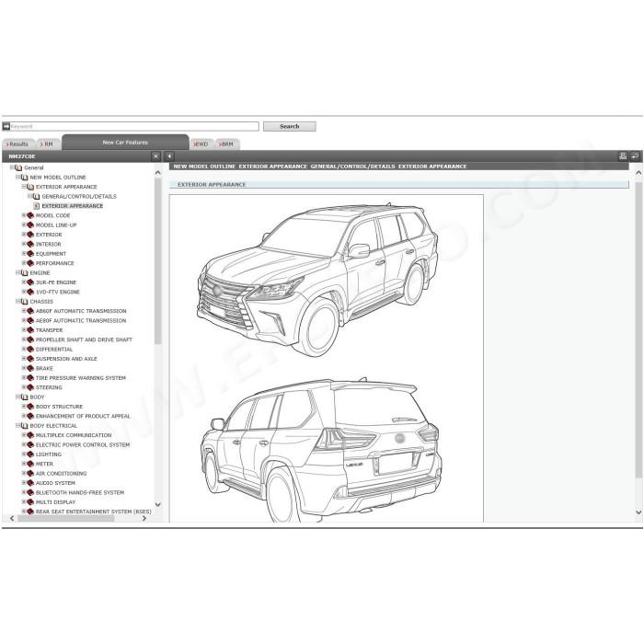Image resolution: width=644 pixels, height=644 pixels.
Task: Click the GENERAL/CONTROL/DETAILS book icon
Action: pyautogui.click(x=36, y=196)
